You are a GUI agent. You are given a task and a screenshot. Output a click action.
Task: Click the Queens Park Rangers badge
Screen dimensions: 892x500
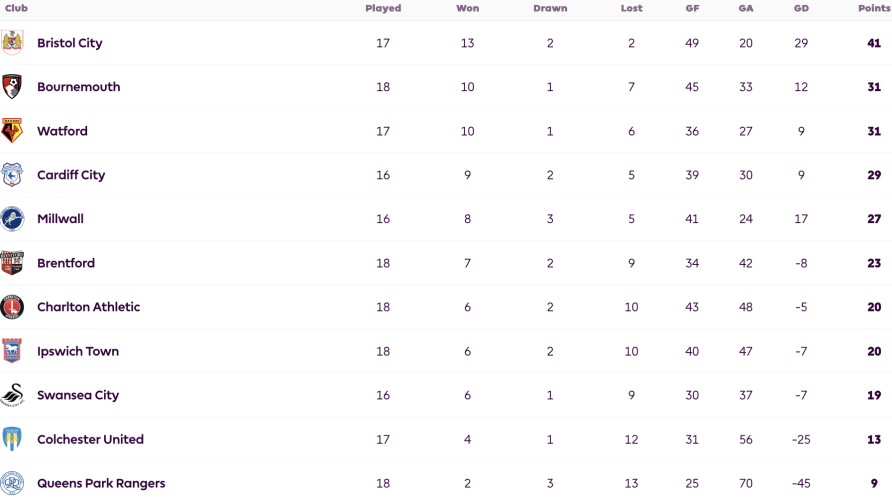[12, 483]
